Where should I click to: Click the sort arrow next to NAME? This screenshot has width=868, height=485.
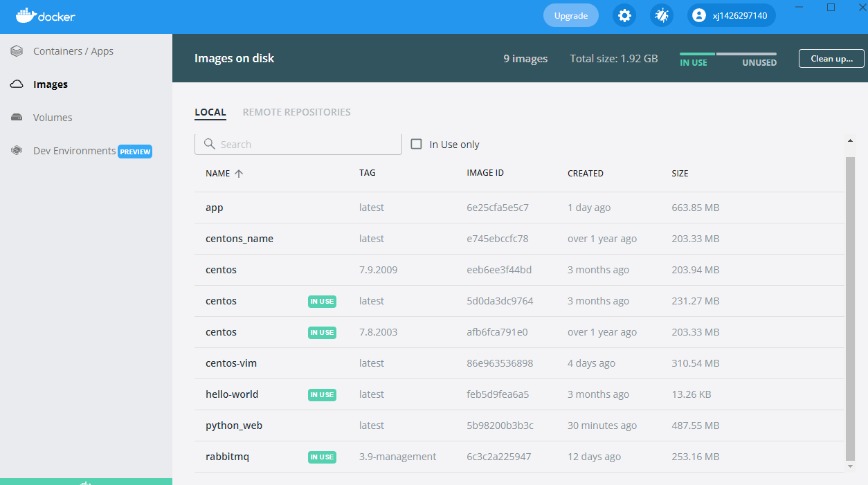point(239,174)
